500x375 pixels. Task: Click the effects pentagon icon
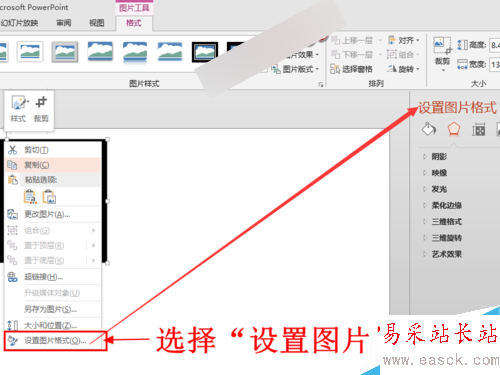click(454, 129)
